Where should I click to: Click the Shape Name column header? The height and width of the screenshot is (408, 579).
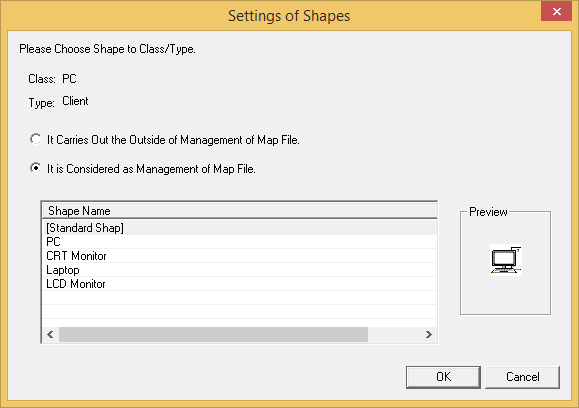[x=240, y=211]
